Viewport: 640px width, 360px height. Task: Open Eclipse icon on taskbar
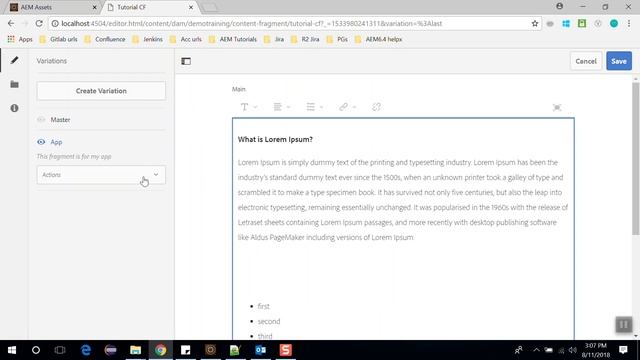coord(111,350)
